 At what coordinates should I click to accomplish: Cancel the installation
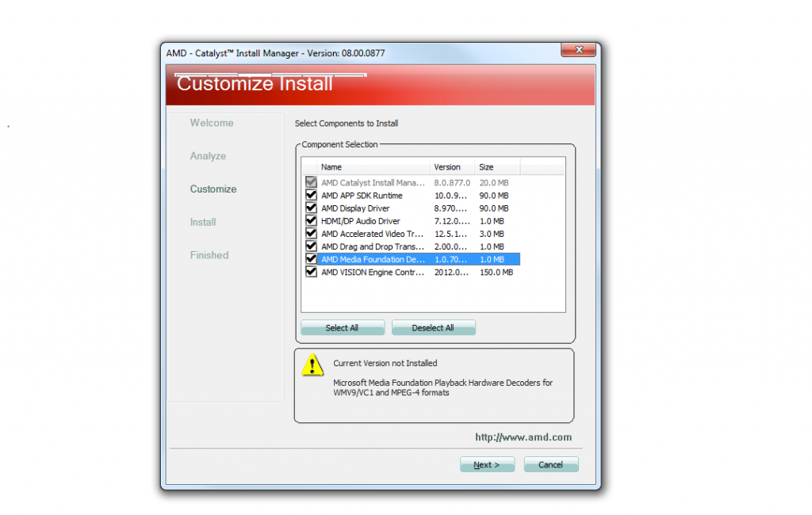point(550,464)
